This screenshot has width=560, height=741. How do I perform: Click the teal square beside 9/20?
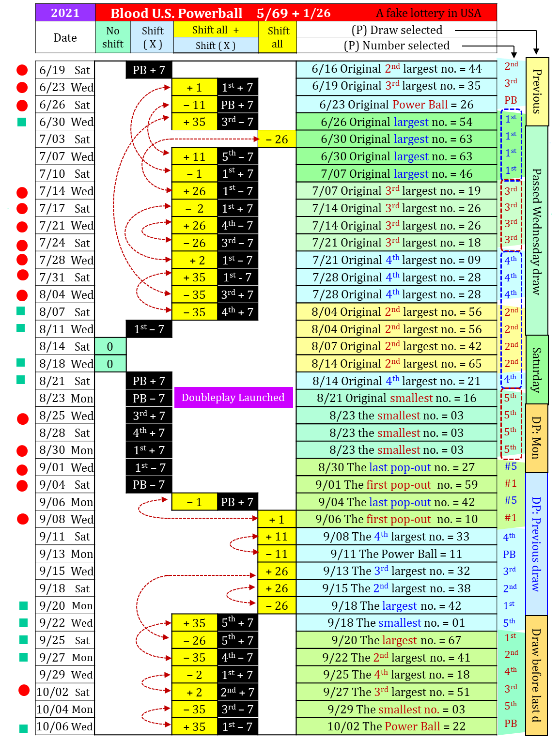tap(23, 605)
